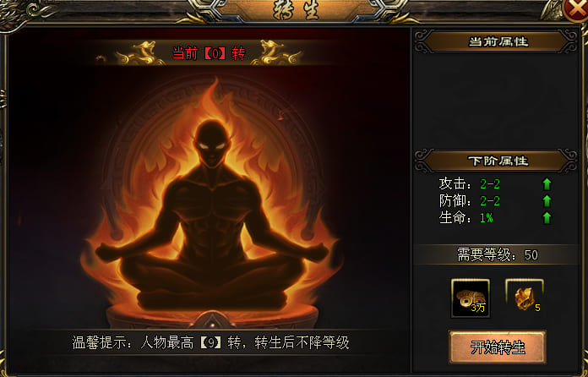Select the gold ore item requiring 5

525,298
